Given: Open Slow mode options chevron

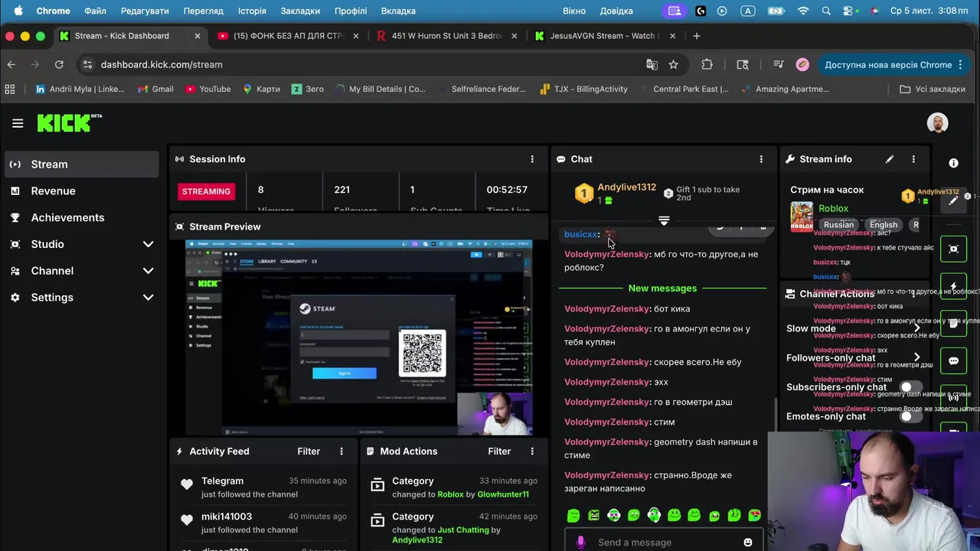Looking at the screenshot, I should (916, 328).
